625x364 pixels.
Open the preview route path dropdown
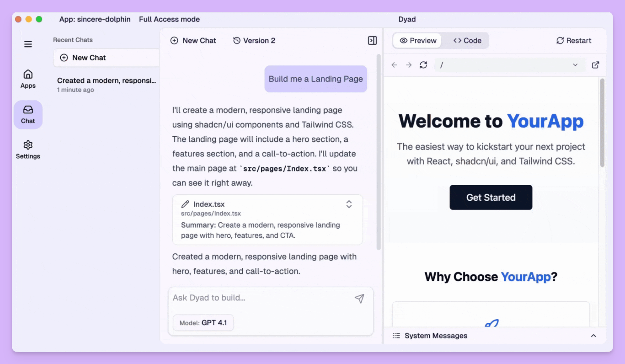[x=575, y=65]
